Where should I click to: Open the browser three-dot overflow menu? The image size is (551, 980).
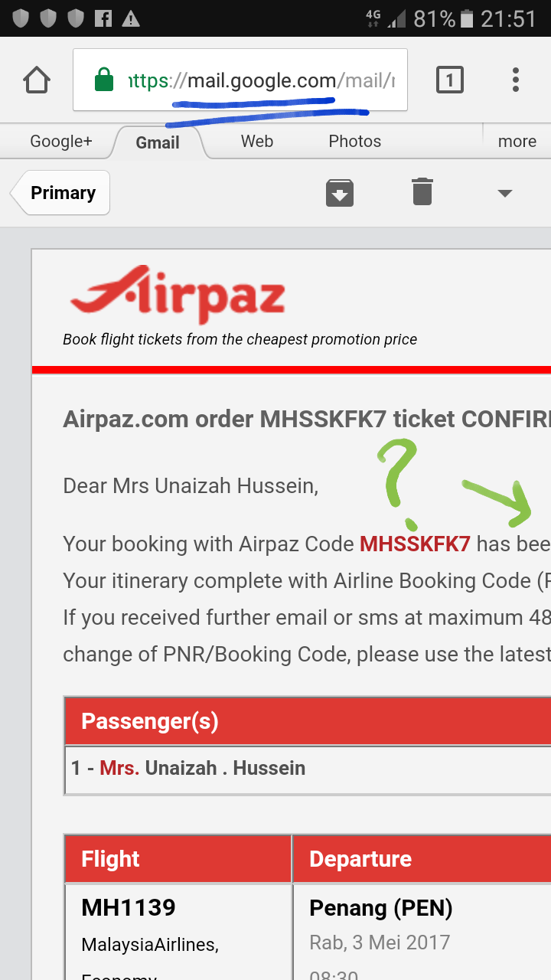[x=516, y=80]
